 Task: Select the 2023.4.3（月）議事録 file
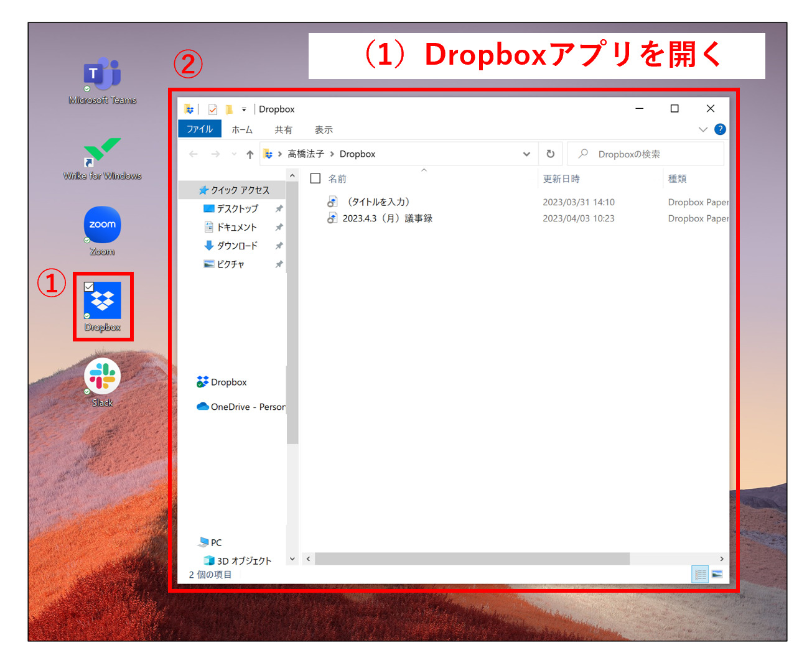(387, 218)
